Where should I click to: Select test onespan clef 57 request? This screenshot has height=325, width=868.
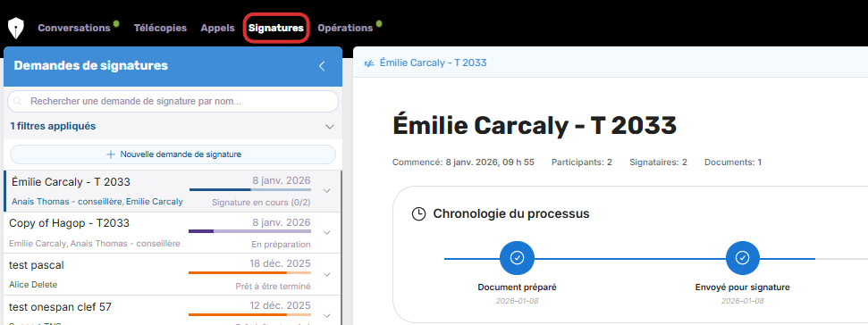(173, 310)
